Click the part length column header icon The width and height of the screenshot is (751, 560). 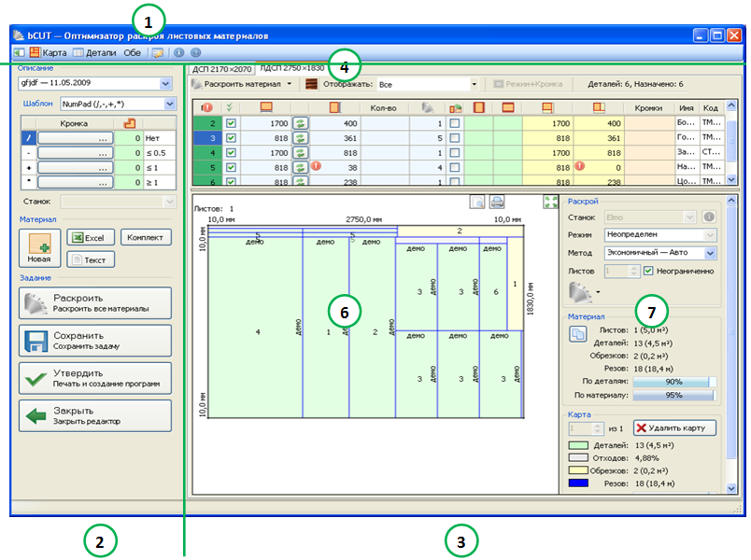[266, 107]
